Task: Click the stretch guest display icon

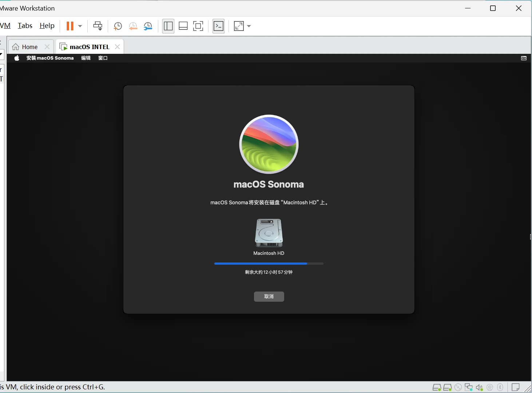Action: click(x=239, y=26)
